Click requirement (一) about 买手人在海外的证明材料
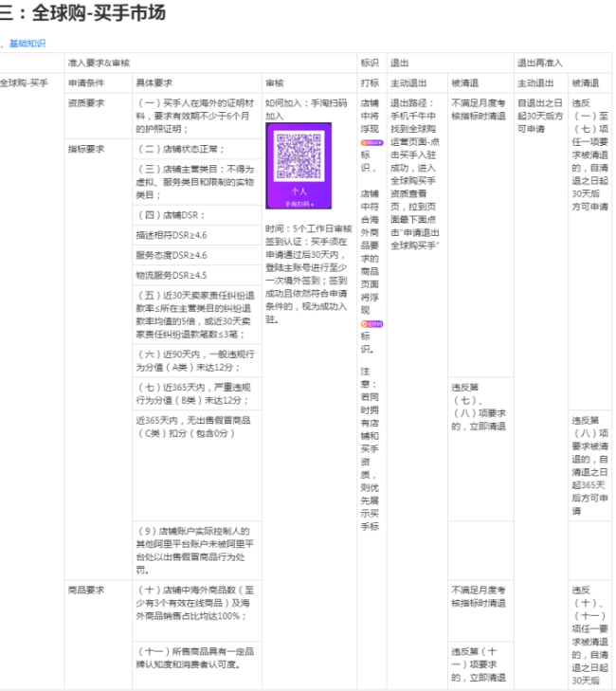The height and width of the screenshot is (691, 616). click(x=195, y=116)
